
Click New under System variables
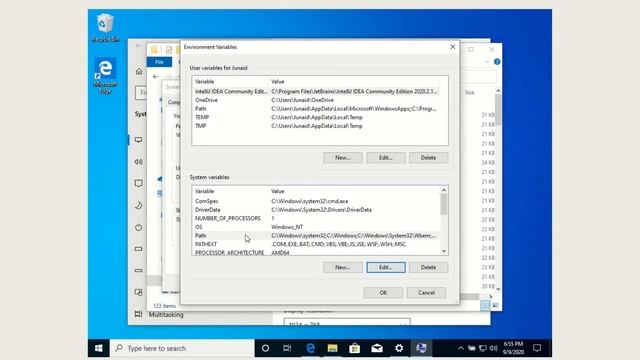[342, 267]
